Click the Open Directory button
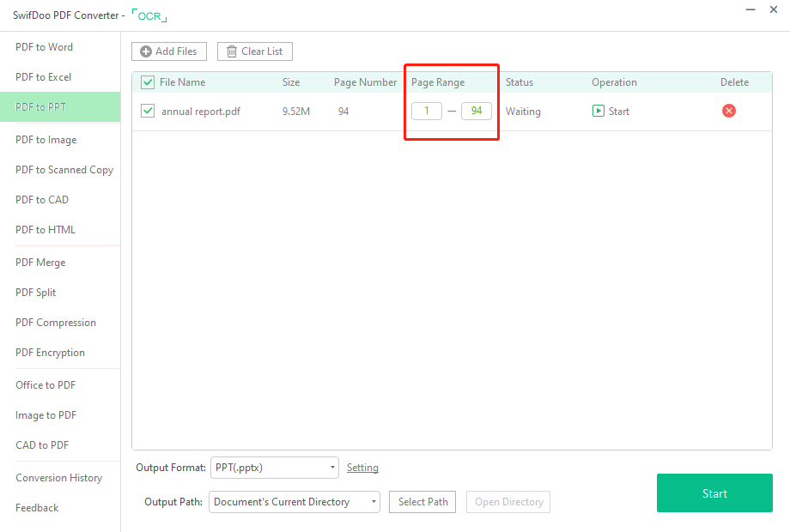The width and height of the screenshot is (790, 532). tap(508, 502)
